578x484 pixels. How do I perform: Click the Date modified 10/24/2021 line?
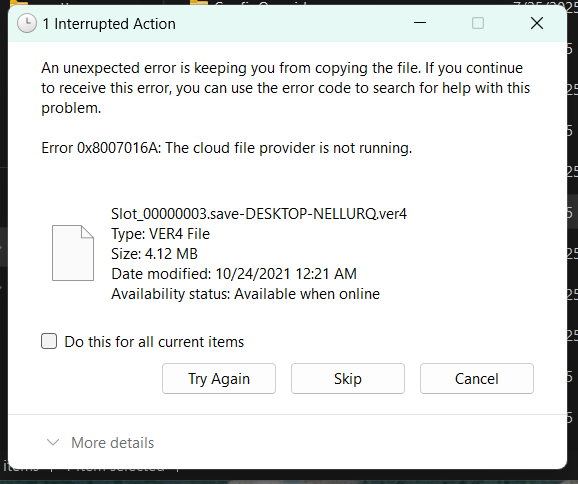click(x=234, y=274)
